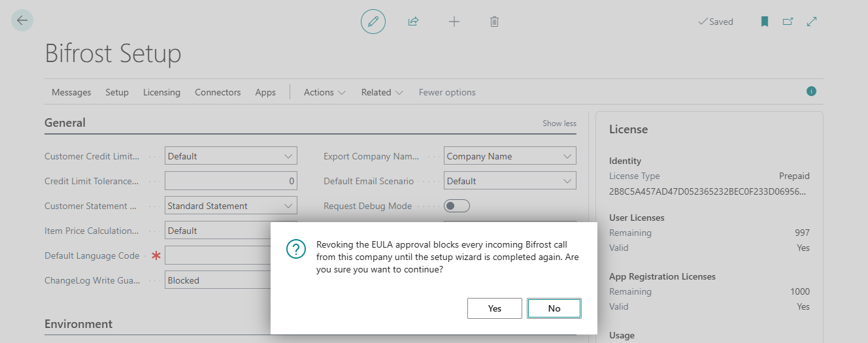Click Fewer options
The height and width of the screenshot is (343, 868).
pos(447,92)
